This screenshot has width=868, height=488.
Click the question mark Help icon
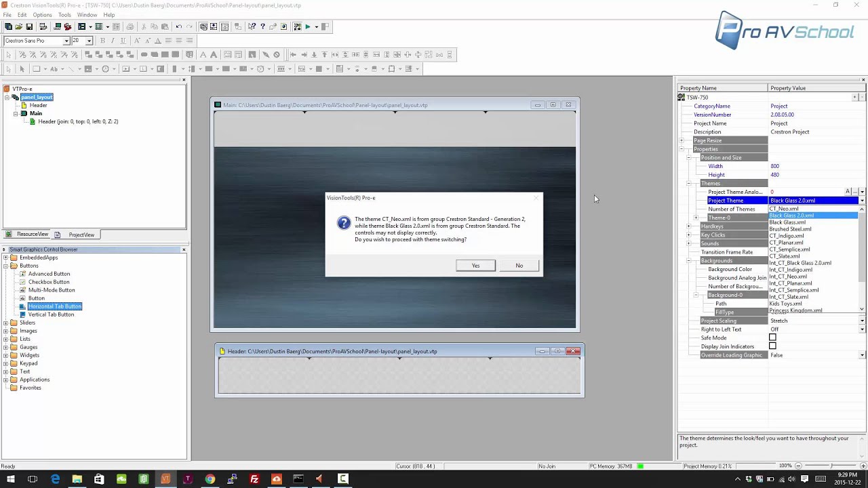pos(262,26)
